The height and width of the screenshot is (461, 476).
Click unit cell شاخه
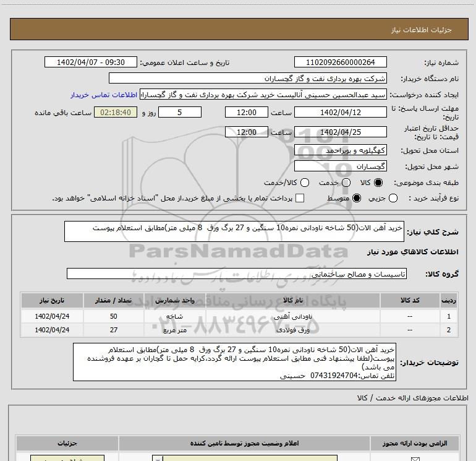[174, 316]
